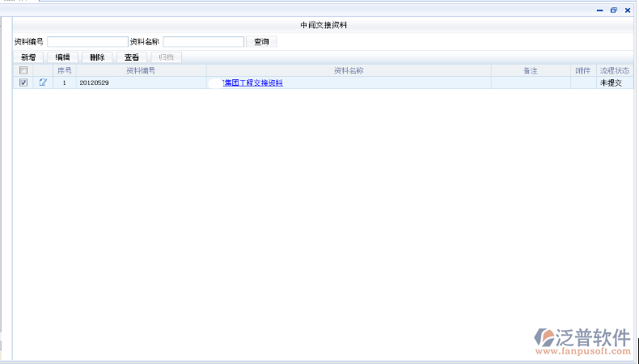Sort by 资料名称 column header
Image resolution: width=639 pixels, height=364 pixels.
point(349,70)
